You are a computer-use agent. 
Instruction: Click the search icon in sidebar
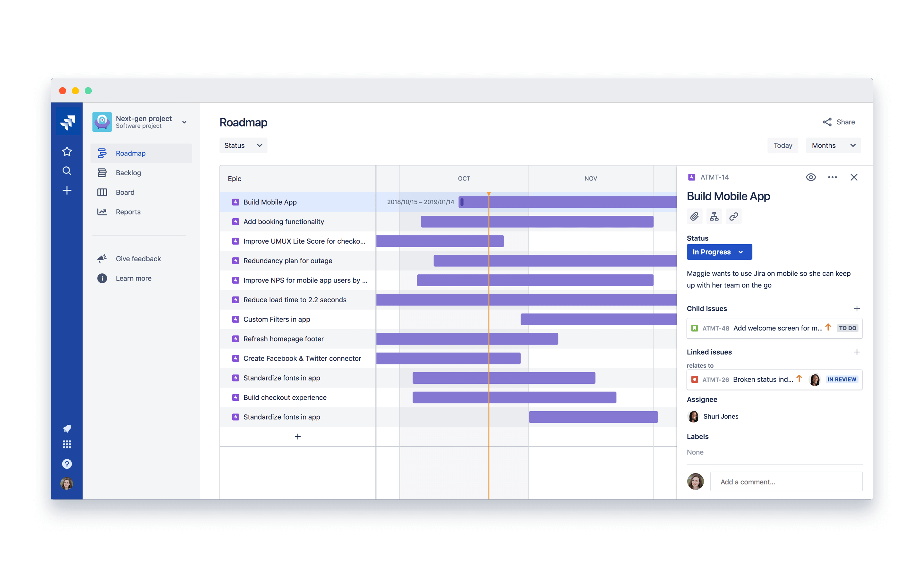point(66,171)
